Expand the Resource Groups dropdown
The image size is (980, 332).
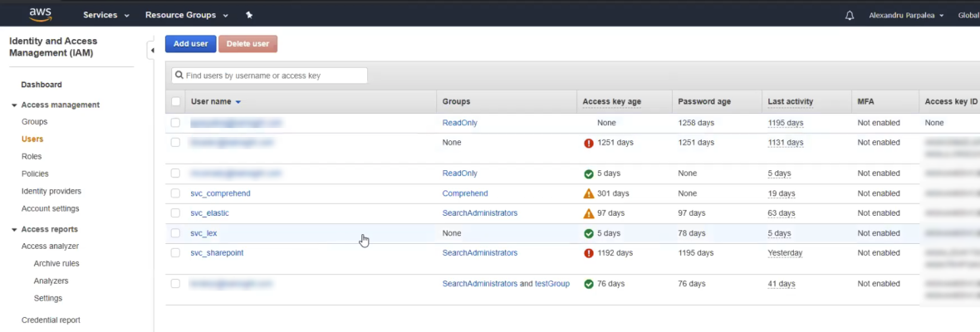(x=186, y=15)
